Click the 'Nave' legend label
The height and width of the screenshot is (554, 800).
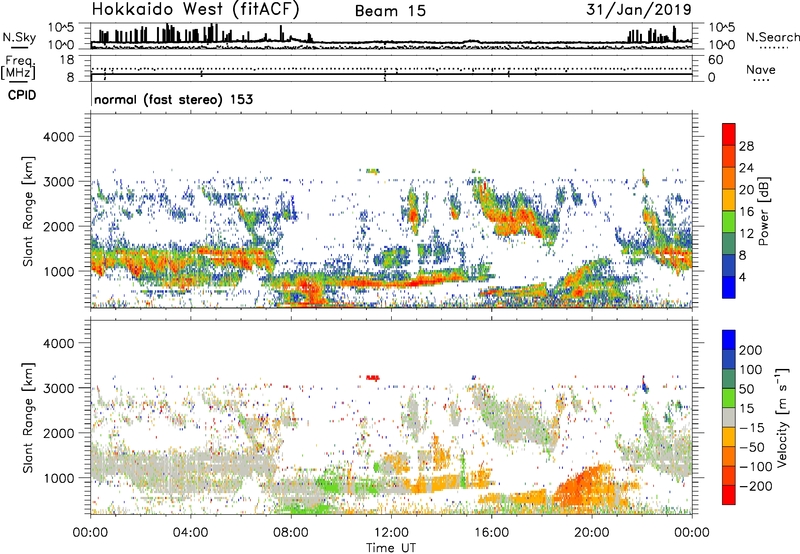pyautogui.click(x=761, y=69)
